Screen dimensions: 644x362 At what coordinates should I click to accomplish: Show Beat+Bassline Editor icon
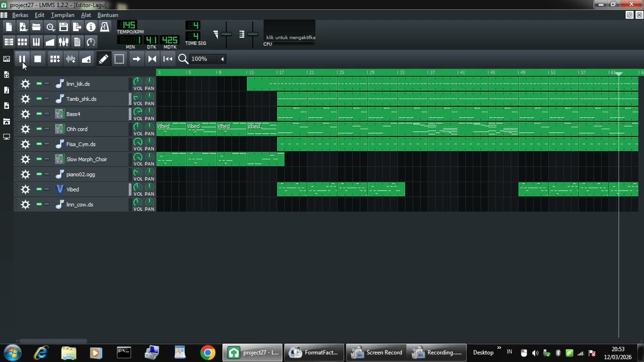click(x=23, y=42)
